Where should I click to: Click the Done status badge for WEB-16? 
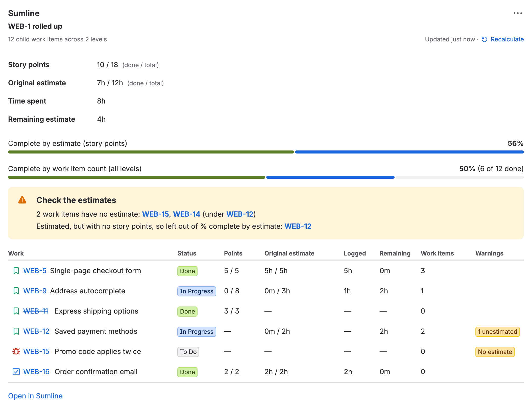coord(187,372)
